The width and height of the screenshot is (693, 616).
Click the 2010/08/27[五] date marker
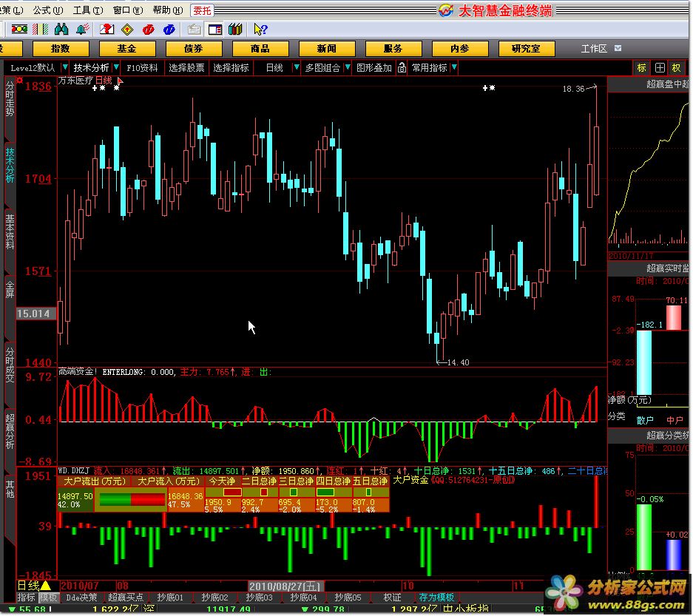285,586
